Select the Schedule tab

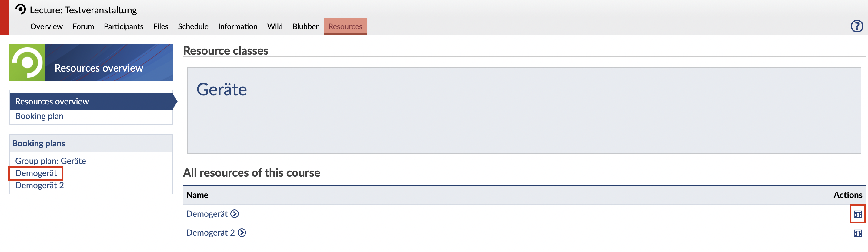[193, 26]
